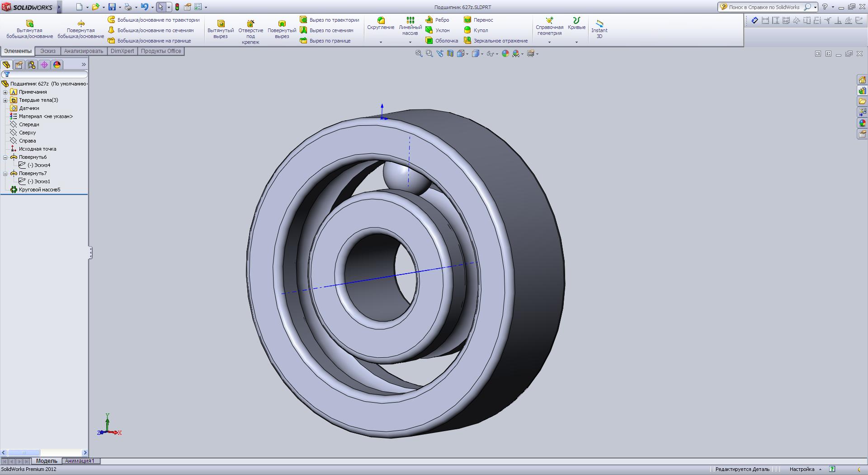Open DimXpertManager panel tab
Image resolution: width=868 pixels, height=475 pixels.
tap(44, 65)
